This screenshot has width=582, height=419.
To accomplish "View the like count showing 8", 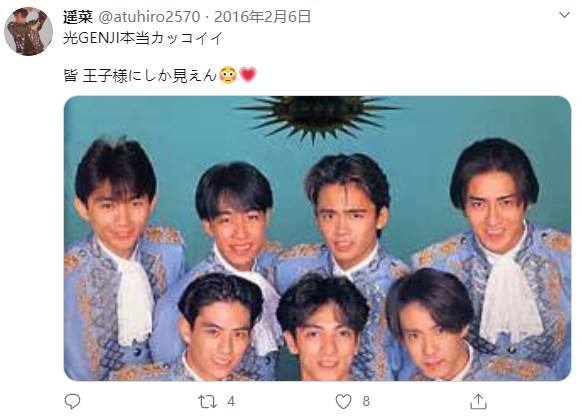I will [366, 402].
